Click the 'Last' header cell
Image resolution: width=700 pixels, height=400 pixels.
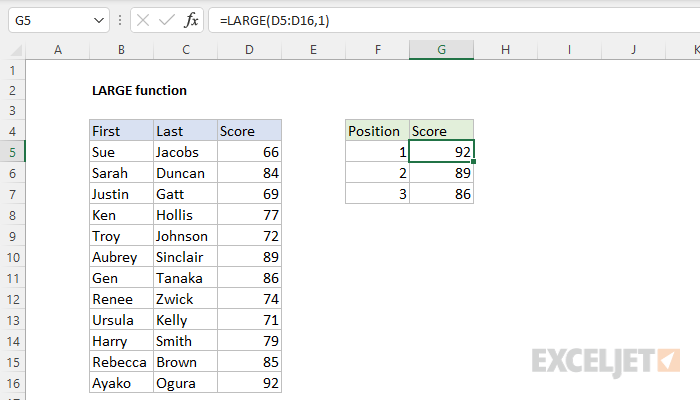[x=186, y=131]
